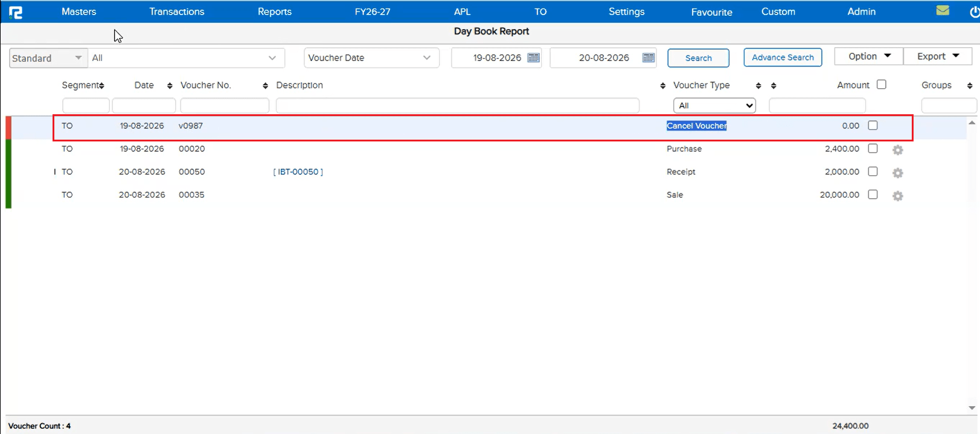Sort by Date column arrows
980x434 pixels.
pos(170,86)
